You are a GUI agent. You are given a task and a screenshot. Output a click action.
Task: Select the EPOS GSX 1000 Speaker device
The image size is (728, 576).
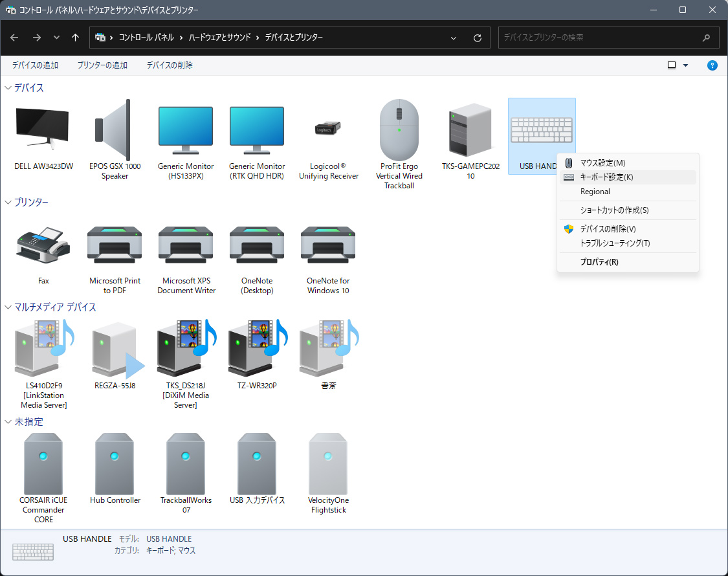tap(115, 129)
